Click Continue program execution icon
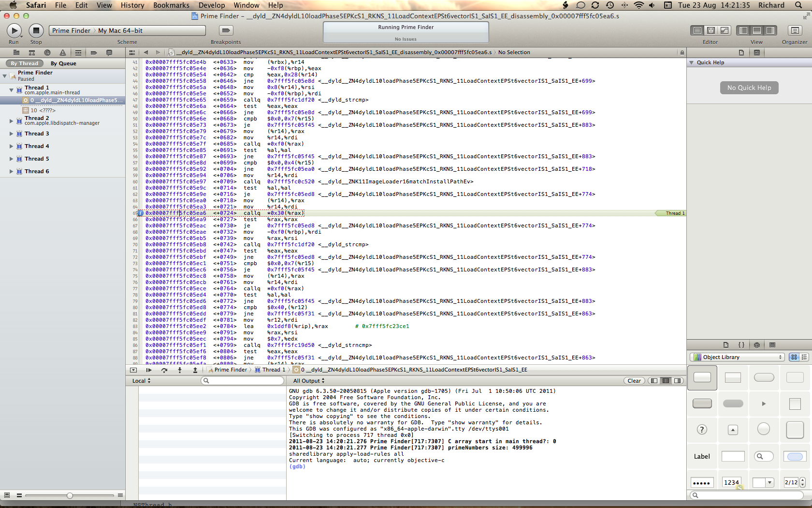The height and width of the screenshot is (508, 812). point(149,370)
